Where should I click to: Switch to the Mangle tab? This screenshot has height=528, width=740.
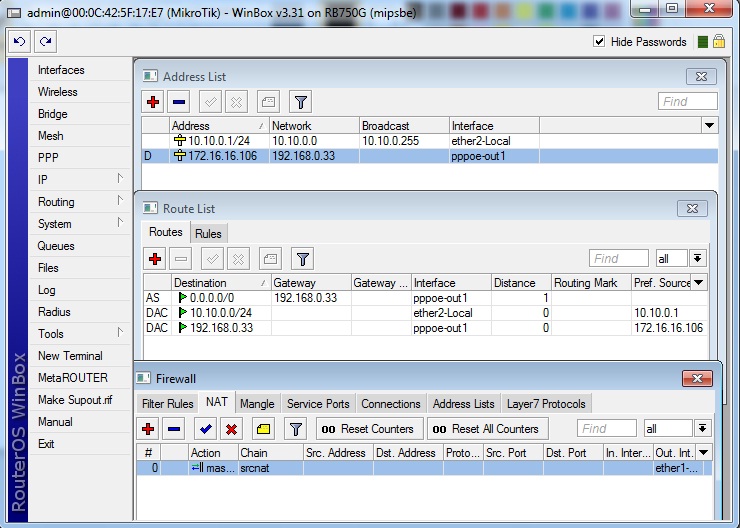257,404
